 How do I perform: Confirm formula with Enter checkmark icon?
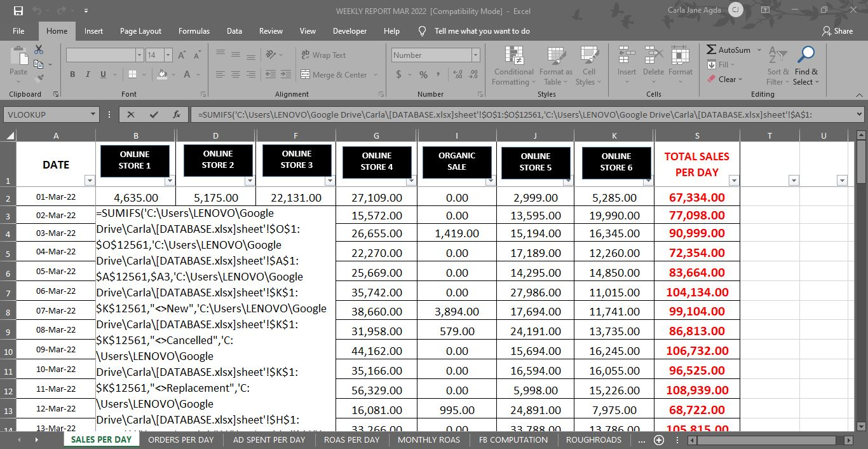click(x=154, y=114)
